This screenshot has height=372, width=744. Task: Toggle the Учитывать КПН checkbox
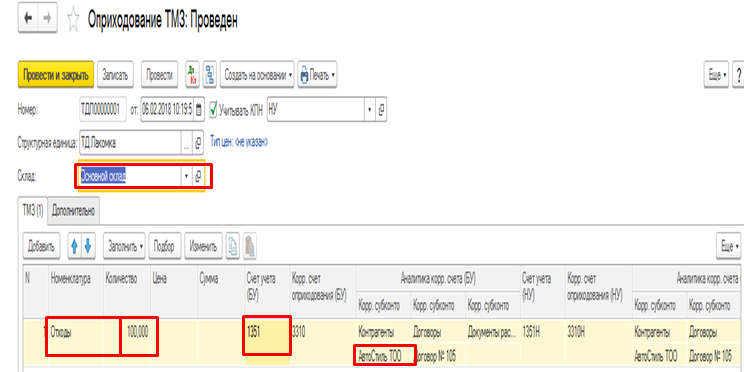[x=213, y=110]
